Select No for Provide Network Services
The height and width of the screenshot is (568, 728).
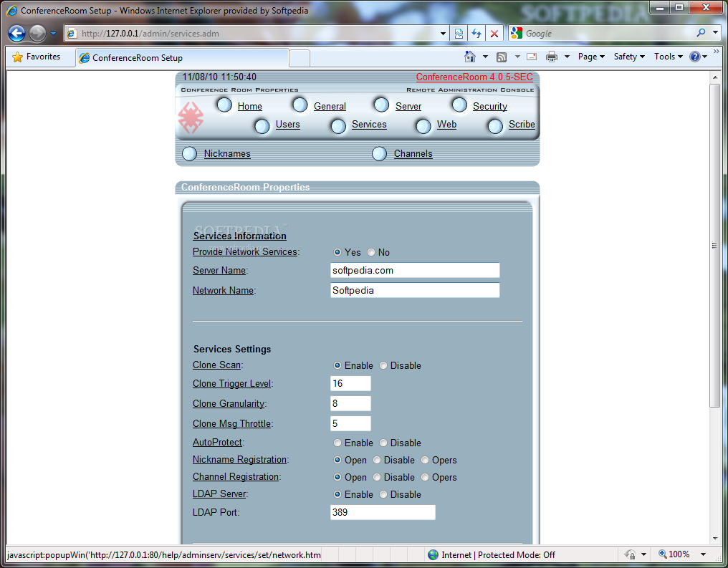pyautogui.click(x=371, y=252)
